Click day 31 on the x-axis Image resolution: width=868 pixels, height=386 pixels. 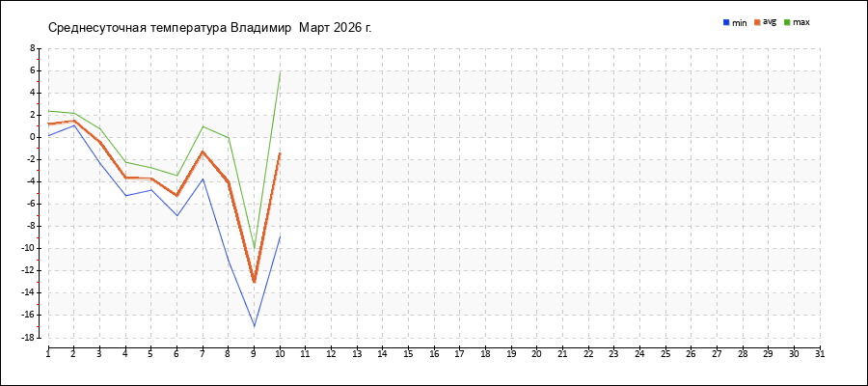pos(819,353)
